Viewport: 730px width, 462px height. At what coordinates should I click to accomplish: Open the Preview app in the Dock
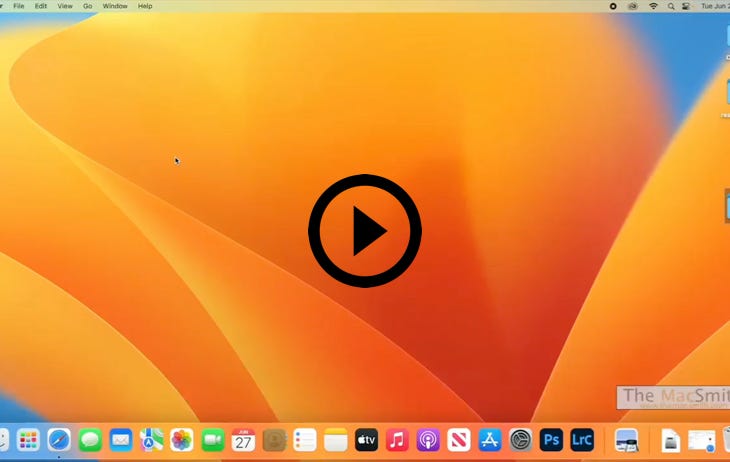tap(626, 440)
